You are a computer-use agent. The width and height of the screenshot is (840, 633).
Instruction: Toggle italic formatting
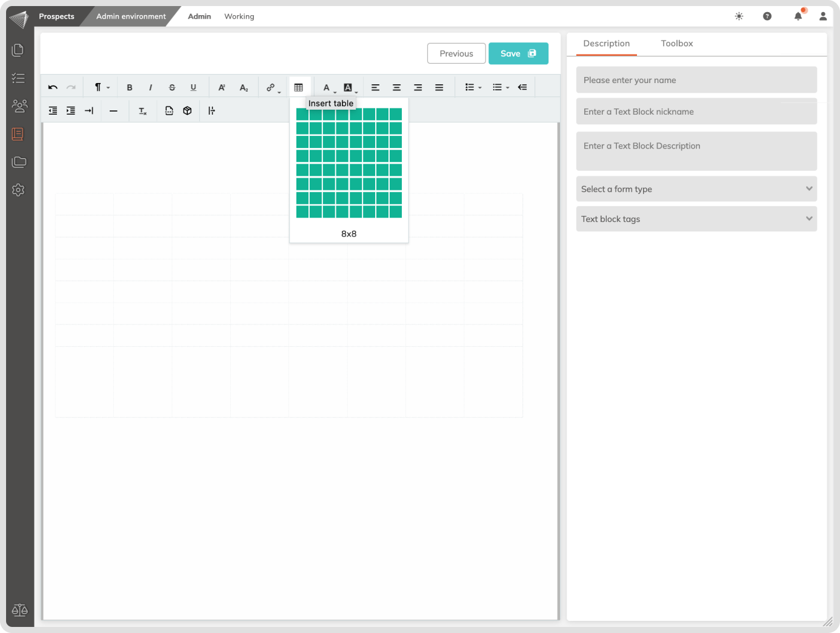coord(150,87)
